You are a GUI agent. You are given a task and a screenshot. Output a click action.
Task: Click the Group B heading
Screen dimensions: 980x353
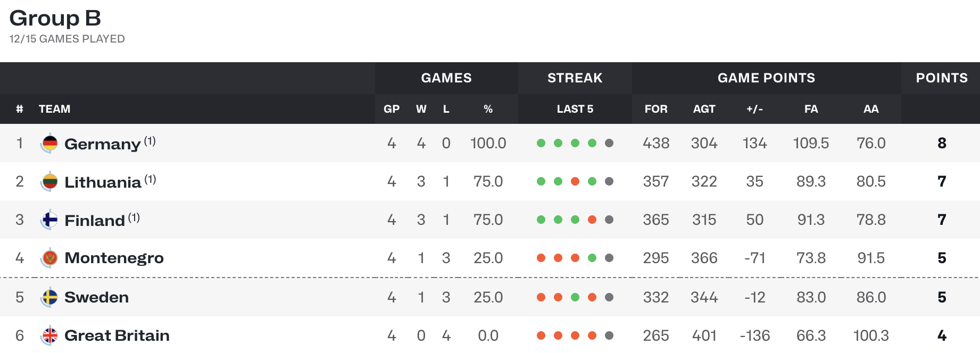tap(55, 18)
